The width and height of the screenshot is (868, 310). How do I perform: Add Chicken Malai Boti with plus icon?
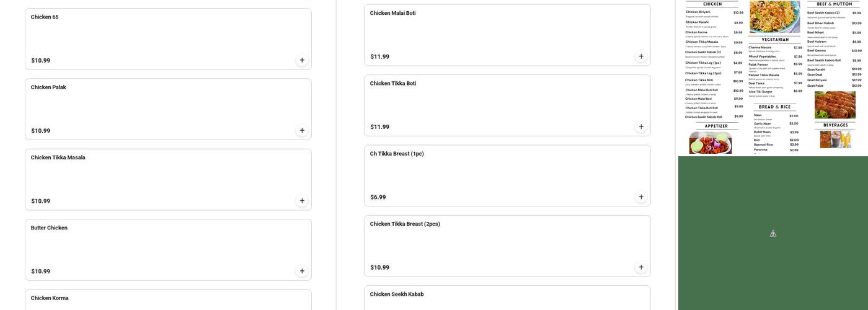coord(641,56)
